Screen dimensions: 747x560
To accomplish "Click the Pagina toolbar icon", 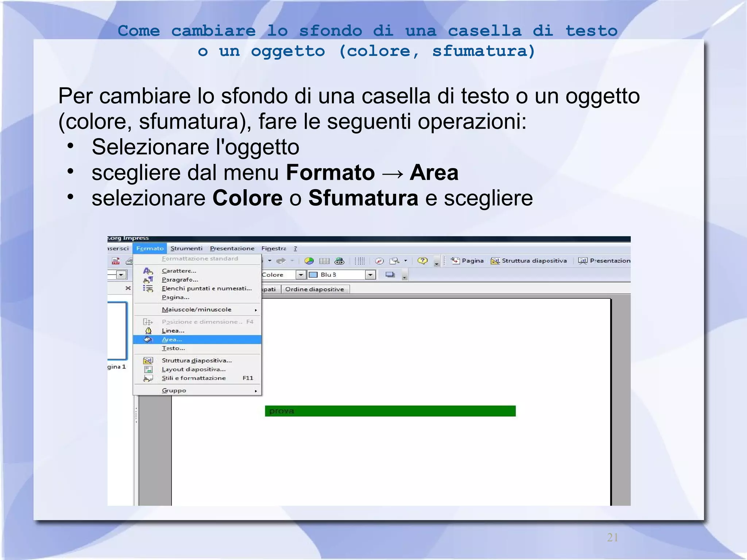I will click(x=455, y=261).
